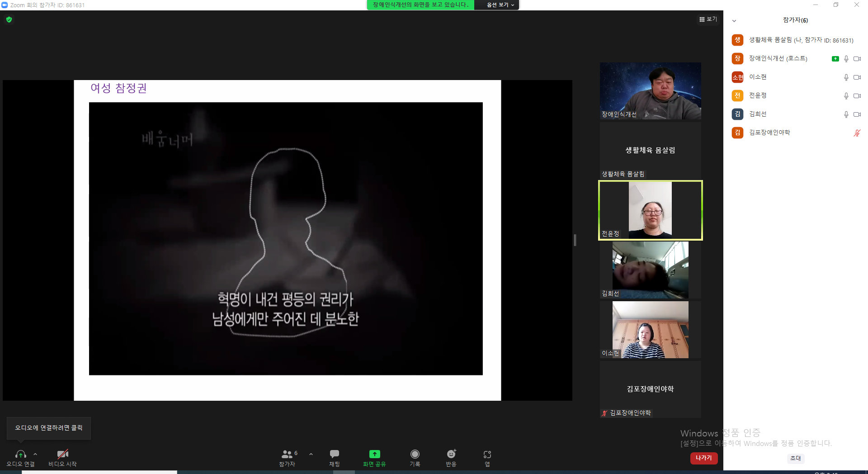
Task: Select the 생활체육 몸살림 participant tile
Action: click(x=651, y=151)
